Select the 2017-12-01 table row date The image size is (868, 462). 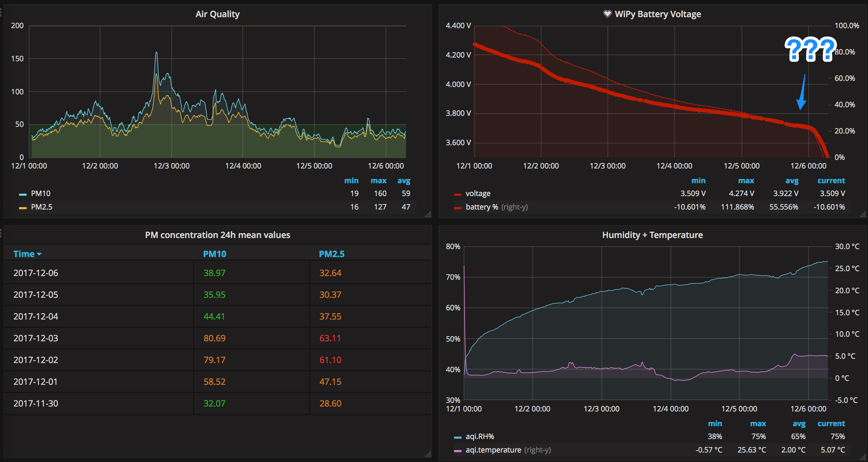coord(36,382)
